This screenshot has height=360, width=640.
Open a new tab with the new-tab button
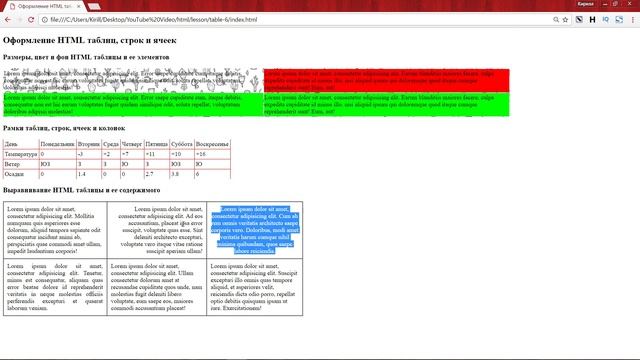coord(94,7)
